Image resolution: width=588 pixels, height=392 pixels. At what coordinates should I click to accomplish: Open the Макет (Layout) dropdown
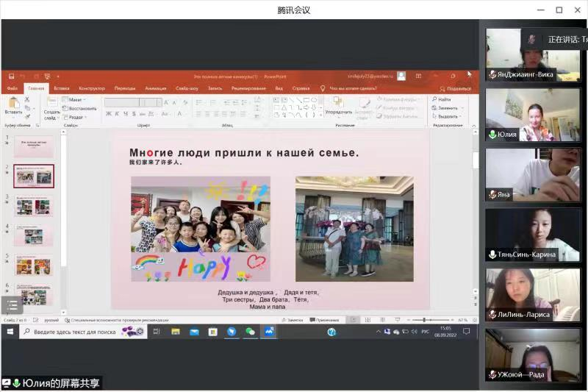[73, 100]
